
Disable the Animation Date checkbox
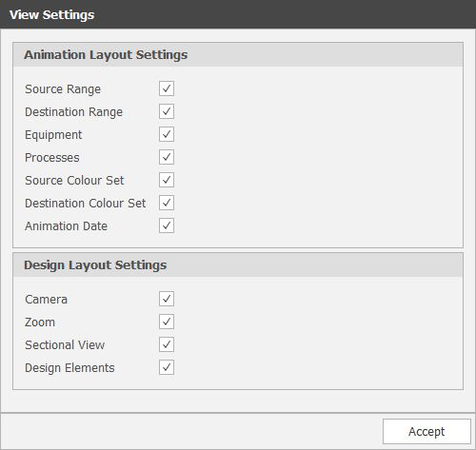(167, 225)
